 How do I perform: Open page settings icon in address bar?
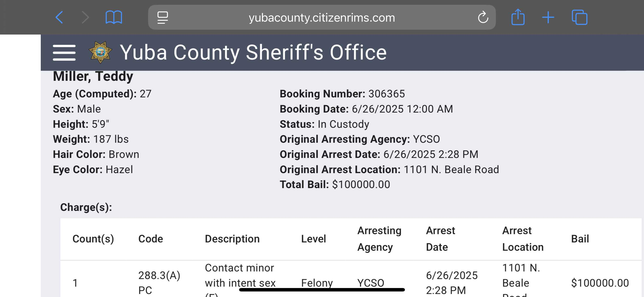click(x=163, y=17)
